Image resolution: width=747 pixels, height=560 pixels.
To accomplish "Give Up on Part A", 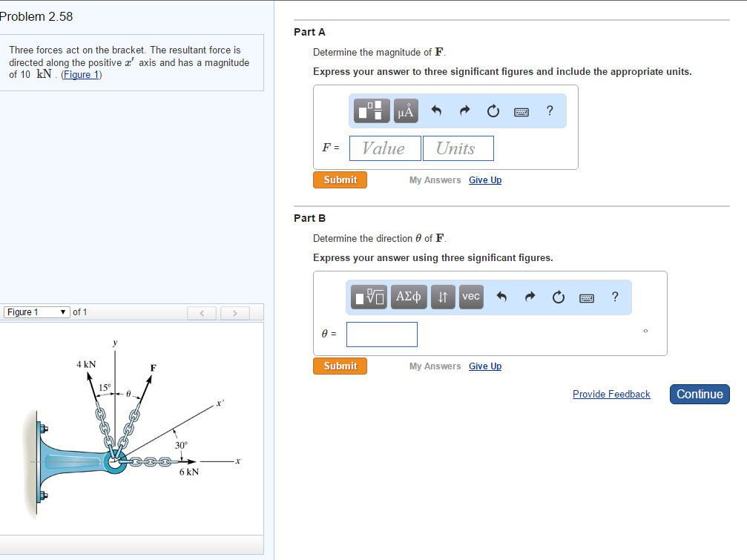I will tap(484, 179).
